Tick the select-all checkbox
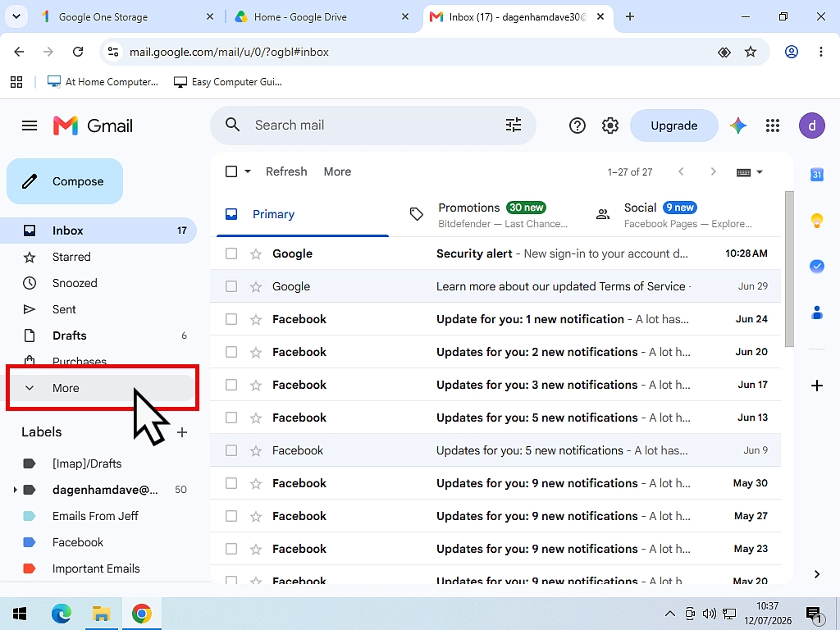840x630 pixels. [231, 171]
